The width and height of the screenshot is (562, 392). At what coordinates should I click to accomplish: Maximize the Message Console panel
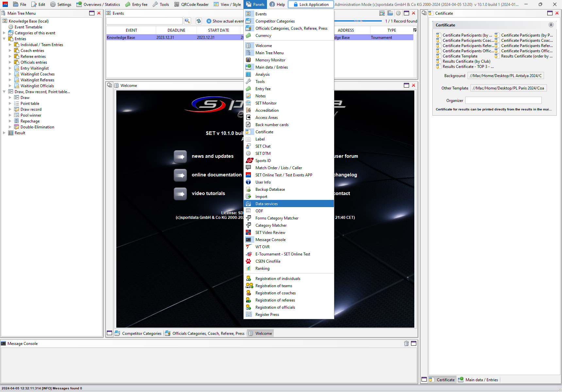pyautogui.click(x=414, y=343)
